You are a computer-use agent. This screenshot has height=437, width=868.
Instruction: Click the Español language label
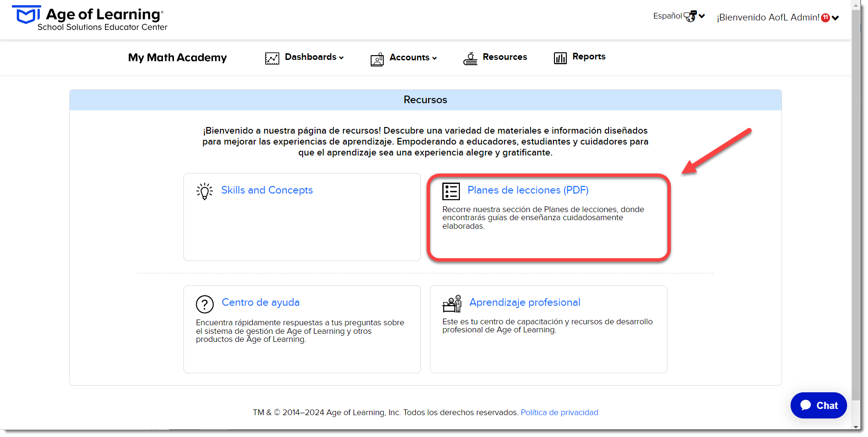point(668,16)
